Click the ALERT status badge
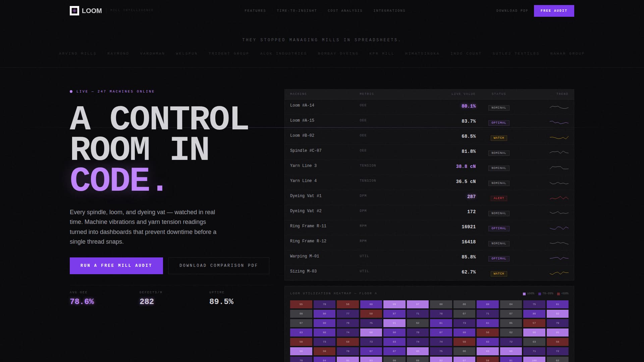The image size is (644, 362). coord(499,198)
